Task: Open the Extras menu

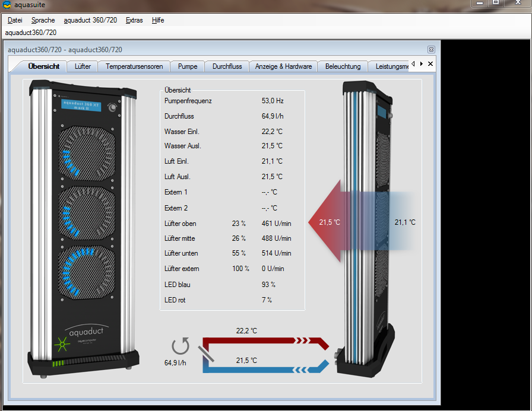Action: click(134, 20)
